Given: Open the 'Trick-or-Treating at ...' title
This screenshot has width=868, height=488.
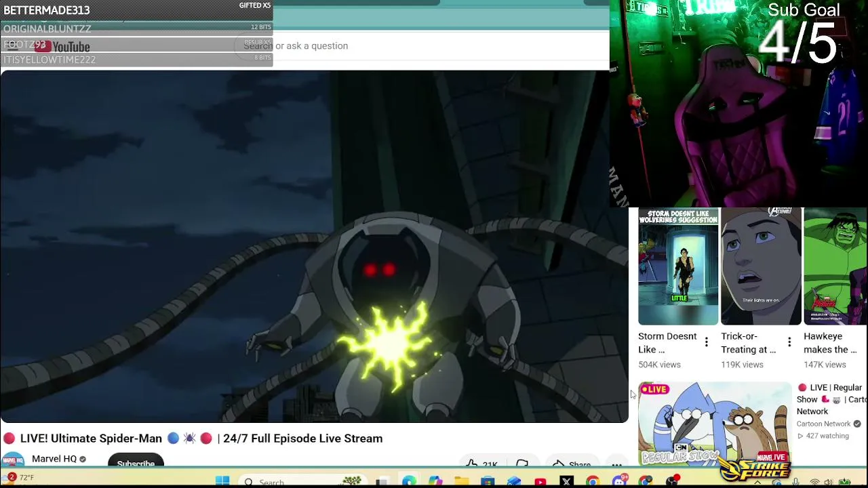Looking at the screenshot, I should coord(749,343).
